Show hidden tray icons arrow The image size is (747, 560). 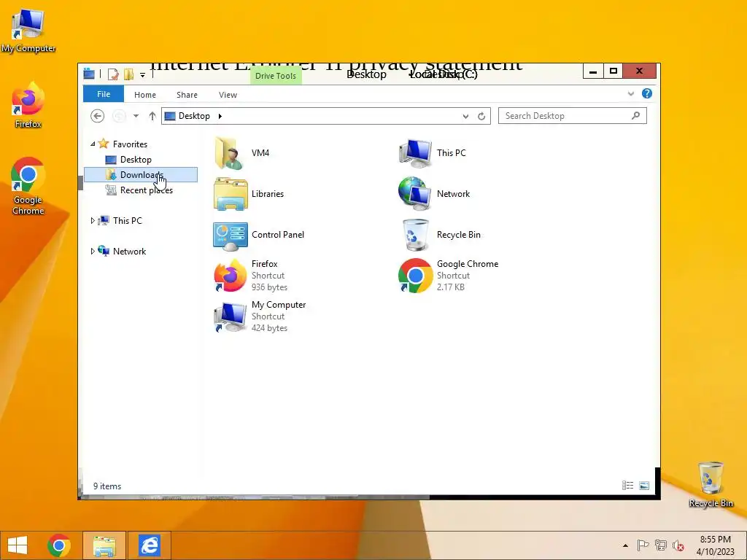tap(625, 545)
